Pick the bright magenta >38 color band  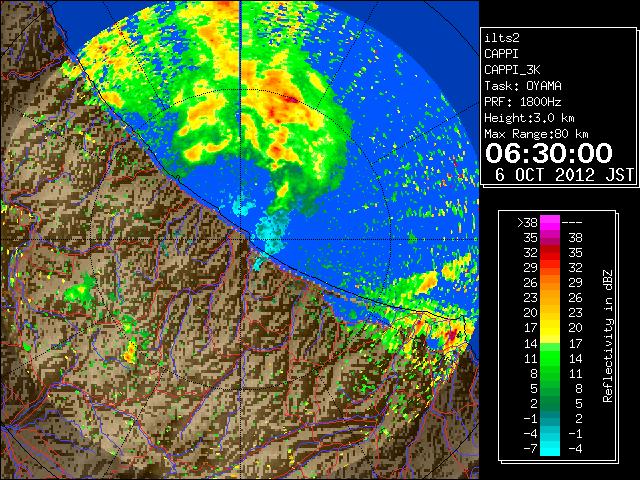[x=550, y=222]
